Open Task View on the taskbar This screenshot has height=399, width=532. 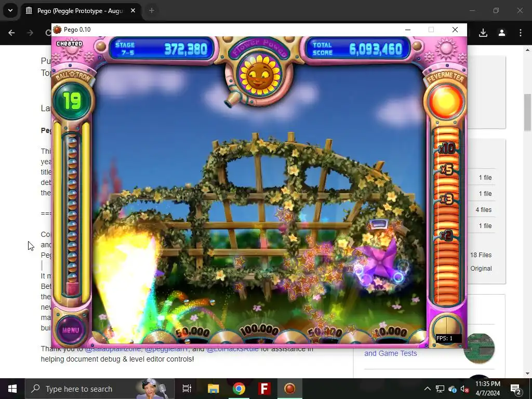pos(187,389)
